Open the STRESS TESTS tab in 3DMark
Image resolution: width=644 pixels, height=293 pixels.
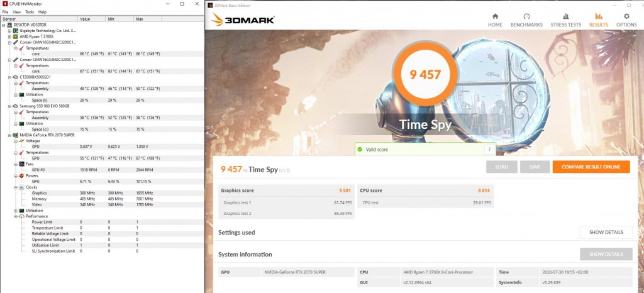tap(565, 20)
